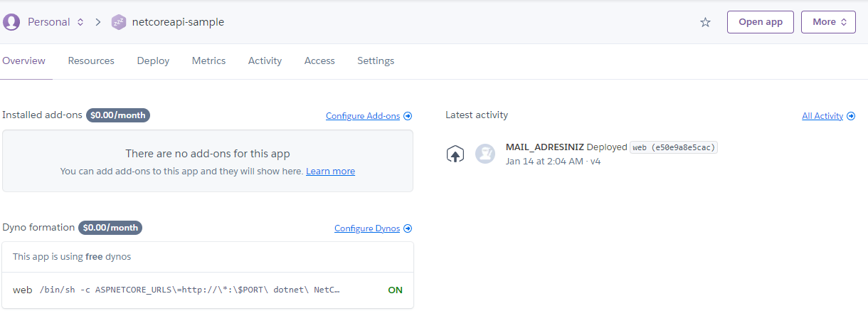The height and width of the screenshot is (316, 868).
Task: Click the web dyno ON status
Action: click(x=395, y=290)
